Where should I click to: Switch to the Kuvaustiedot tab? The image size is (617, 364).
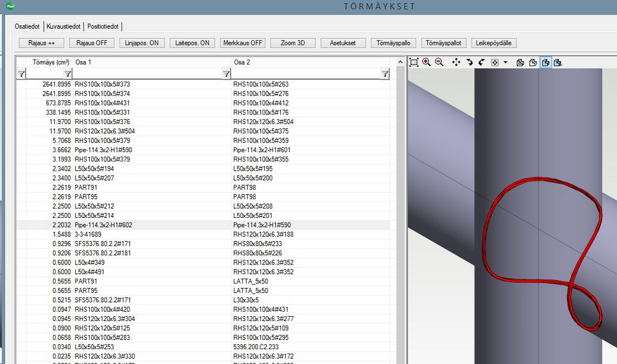coord(64,26)
